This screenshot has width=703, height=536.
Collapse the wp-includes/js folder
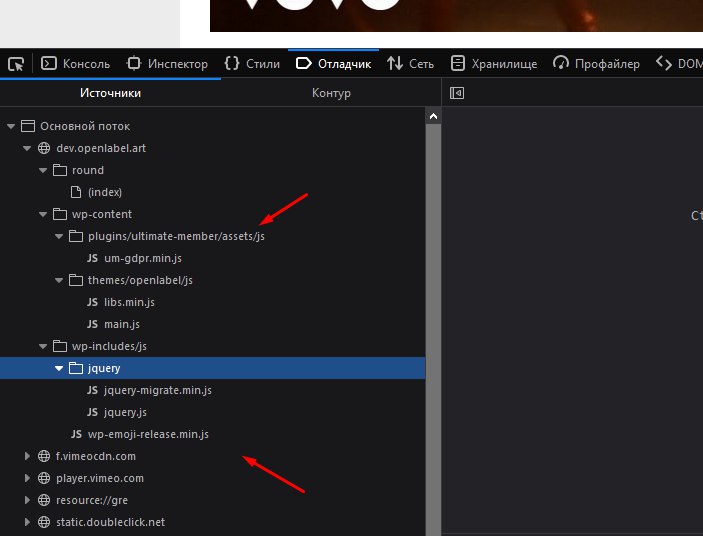click(43, 346)
